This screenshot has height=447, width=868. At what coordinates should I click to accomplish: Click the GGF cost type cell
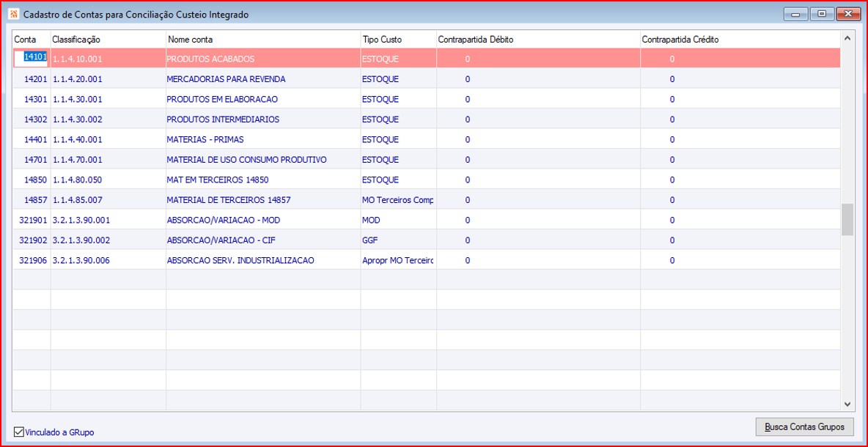click(x=399, y=240)
